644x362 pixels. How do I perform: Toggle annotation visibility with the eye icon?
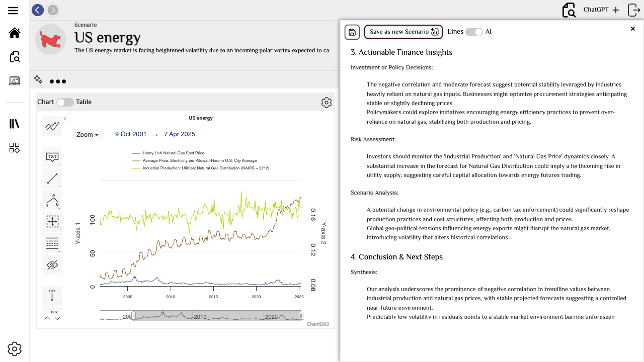52,265
